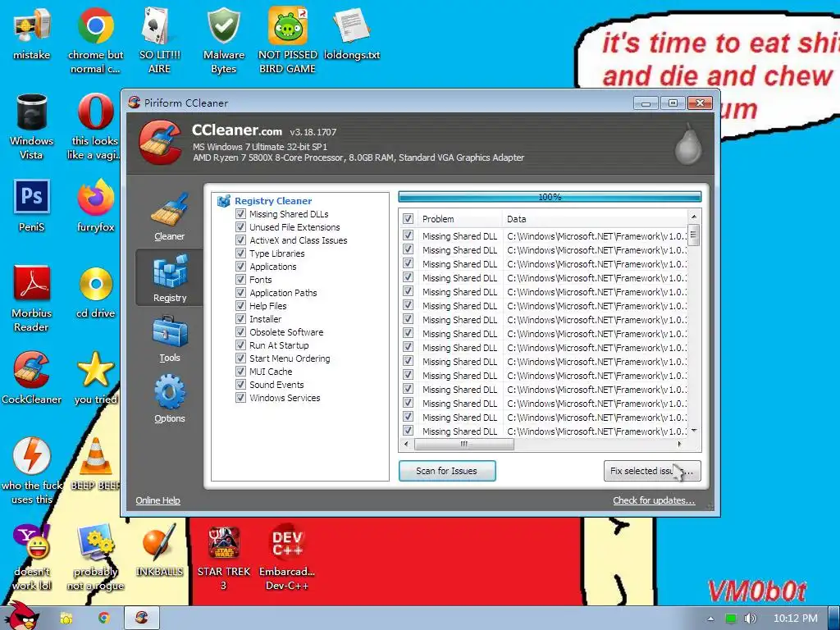Toggle Type Libraries checkbox
The width and height of the screenshot is (840, 630).
click(x=240, y=253)
